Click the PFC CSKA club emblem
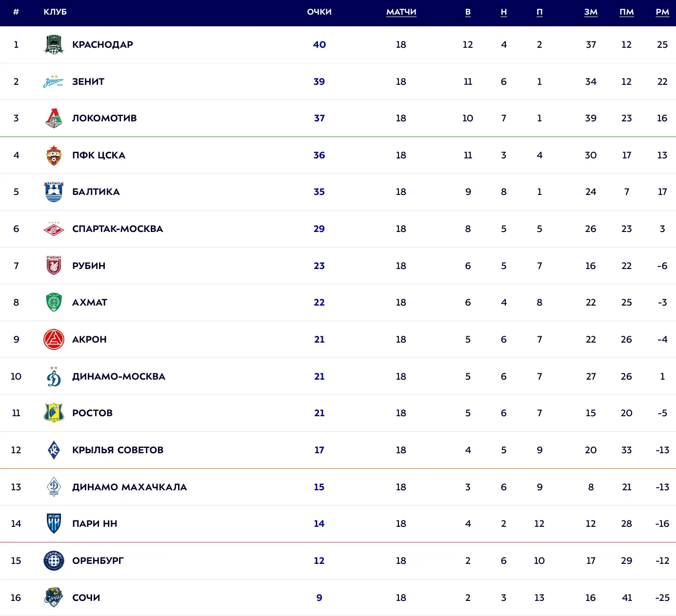The height and width of the screenshot is (616, 676). tap(54, 155)
